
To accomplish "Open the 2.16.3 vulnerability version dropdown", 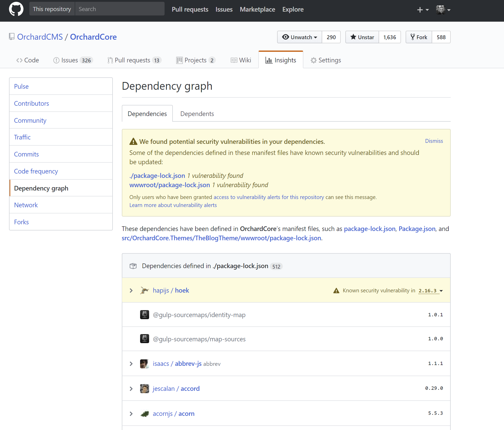I will (431, 291).
